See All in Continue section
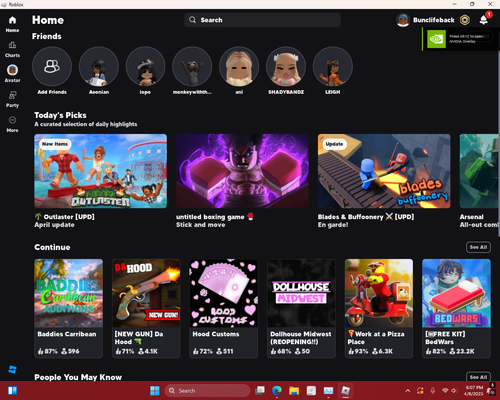This screenshot has width=500, height=400. [x=478, y=247]
